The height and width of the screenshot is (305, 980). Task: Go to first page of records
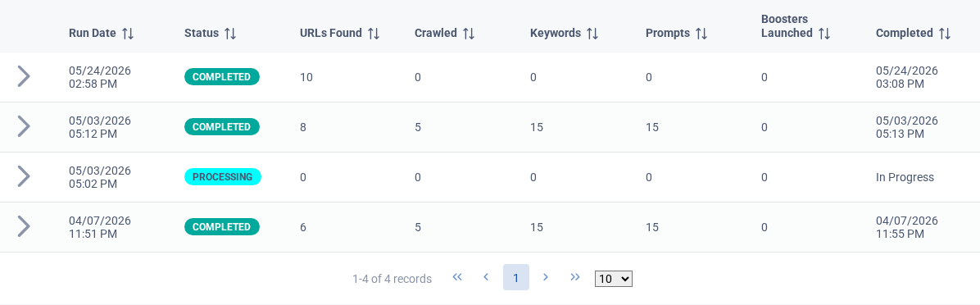click(457, 277)
